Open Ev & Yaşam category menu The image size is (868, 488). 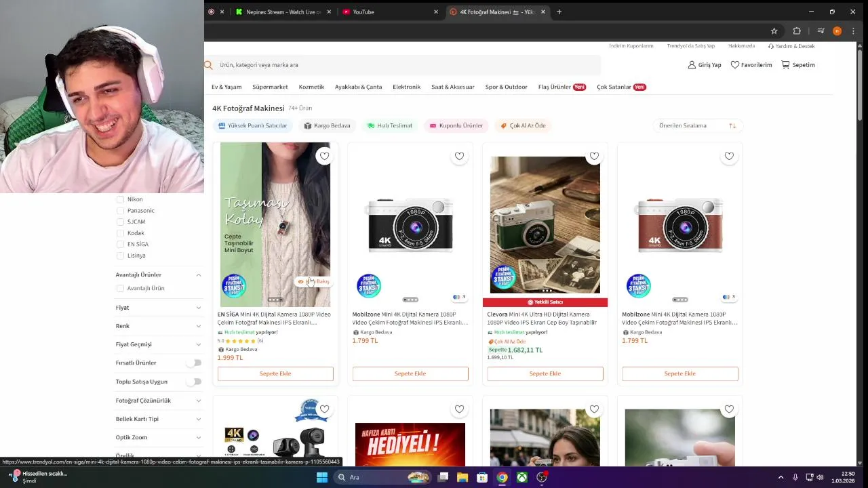[x=226, y=87]
